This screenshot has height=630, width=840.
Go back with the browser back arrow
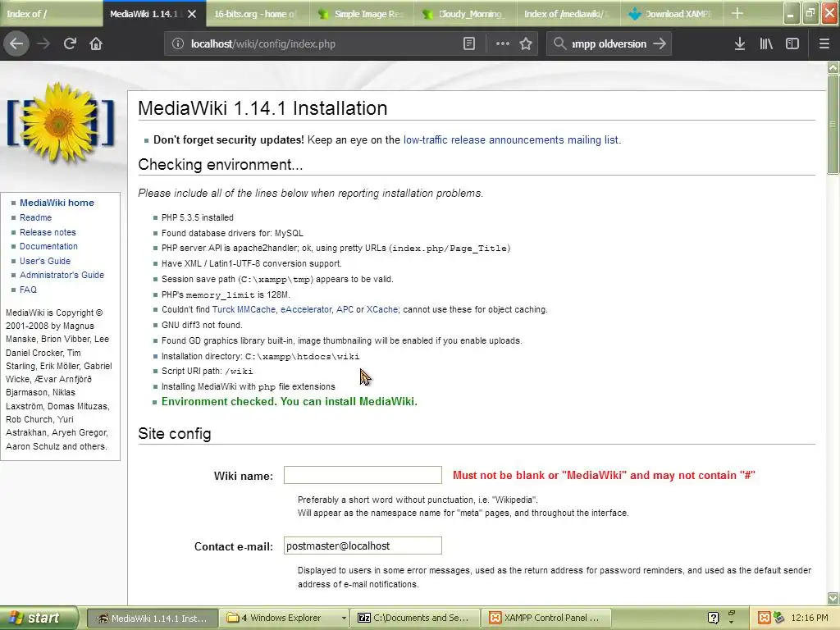coord(16,44)
